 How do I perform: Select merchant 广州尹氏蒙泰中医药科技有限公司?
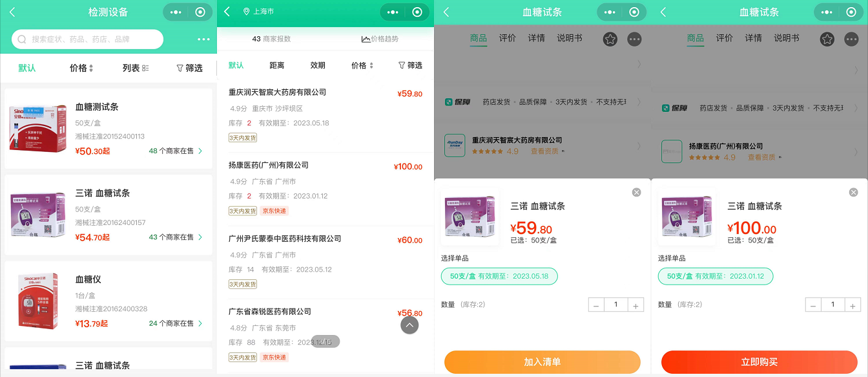325,263
